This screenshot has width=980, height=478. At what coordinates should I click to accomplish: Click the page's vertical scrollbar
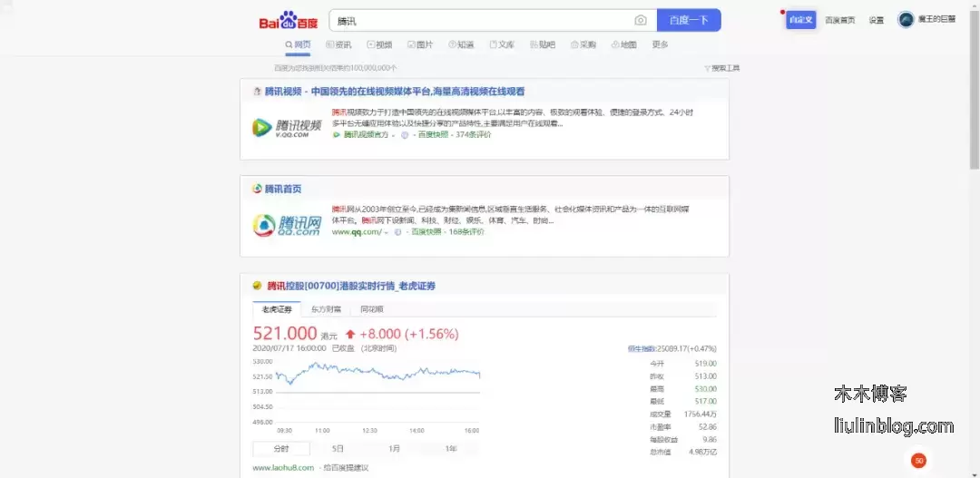coord(975,91)
